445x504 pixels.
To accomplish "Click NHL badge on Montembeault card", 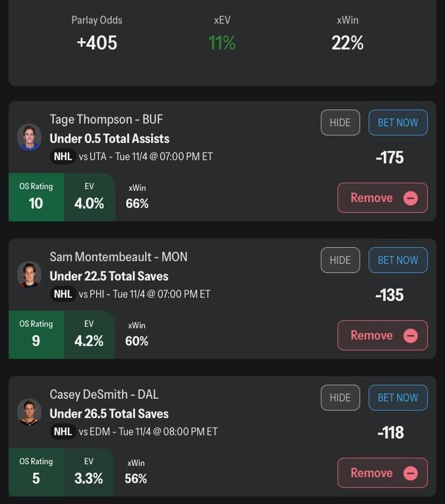I will tap(63, 294).
